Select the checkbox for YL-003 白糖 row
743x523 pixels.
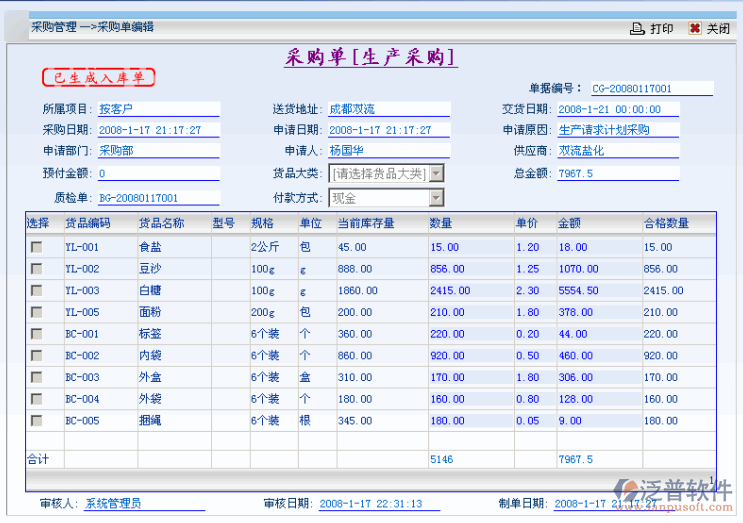click(36, 291)
